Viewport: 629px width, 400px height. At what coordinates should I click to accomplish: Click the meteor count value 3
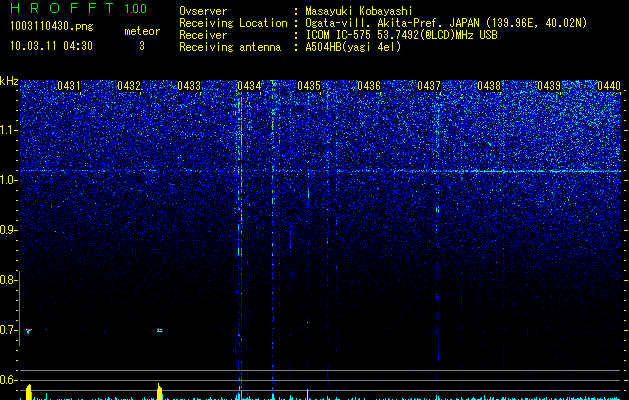[142, 46]
